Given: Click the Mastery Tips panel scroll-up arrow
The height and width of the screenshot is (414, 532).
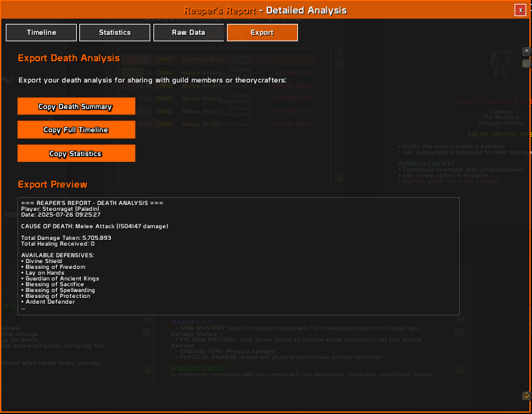Looking at the screenshot, I should [x=459, y=320].
